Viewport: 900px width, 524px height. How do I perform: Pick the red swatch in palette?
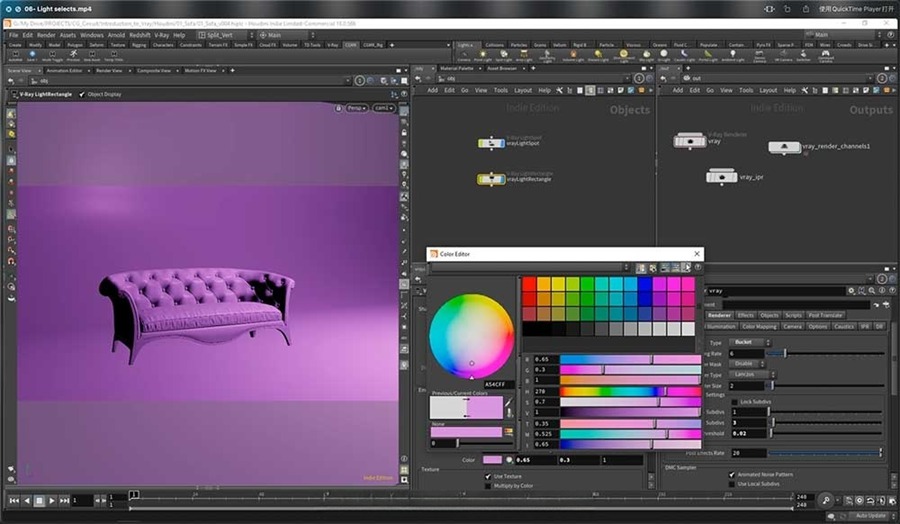(529, 284)
